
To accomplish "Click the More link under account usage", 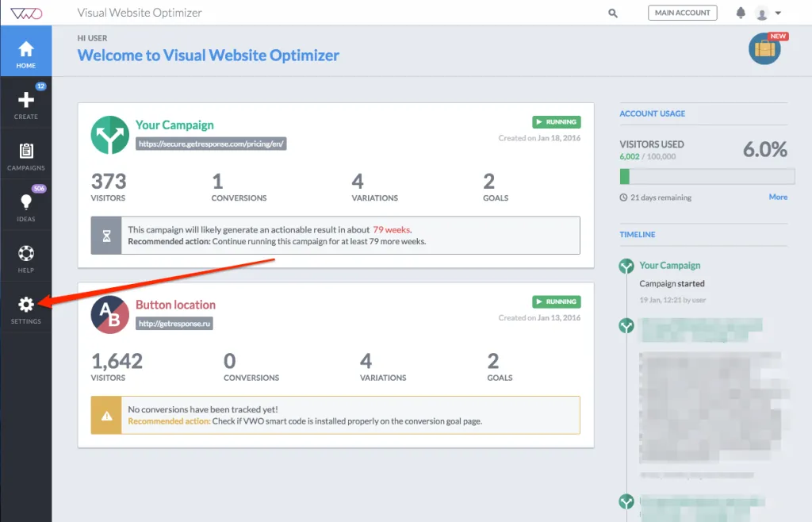I will click(778, 197).
